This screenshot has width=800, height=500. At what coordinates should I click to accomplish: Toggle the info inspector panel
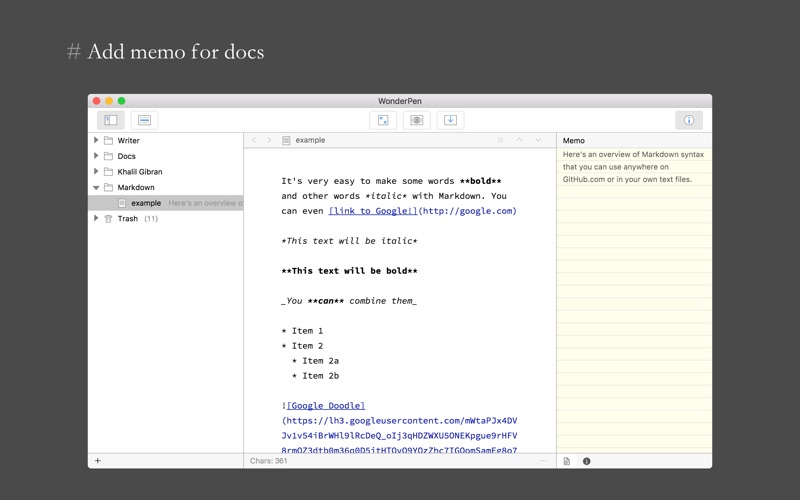coord(688,120)
